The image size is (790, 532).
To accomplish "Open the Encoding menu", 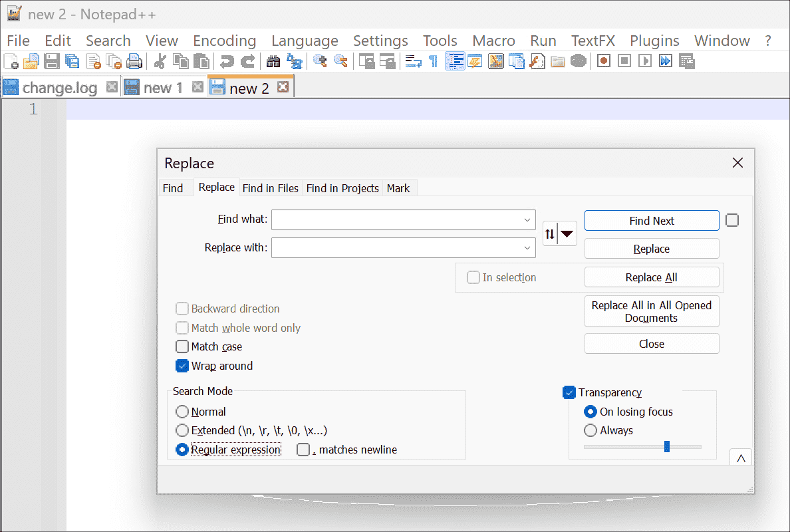I will [224, 41].
